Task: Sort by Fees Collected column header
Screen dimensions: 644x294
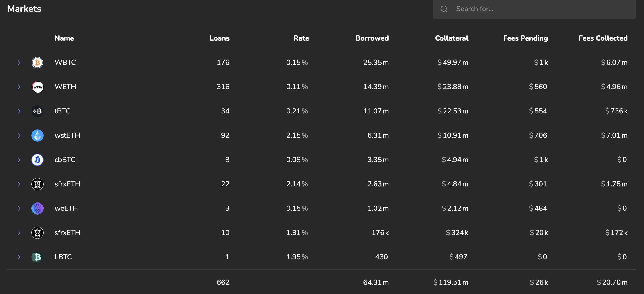Action: point(603,38)
